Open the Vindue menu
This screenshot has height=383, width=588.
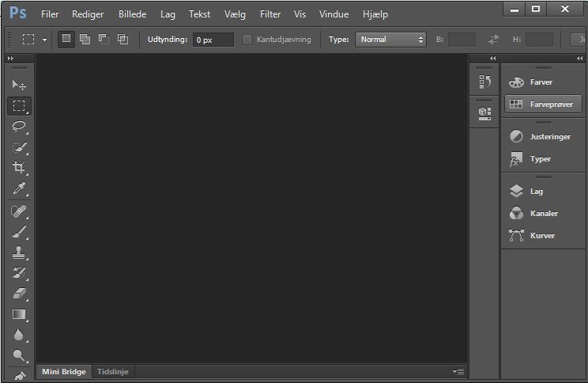[334, 14]
